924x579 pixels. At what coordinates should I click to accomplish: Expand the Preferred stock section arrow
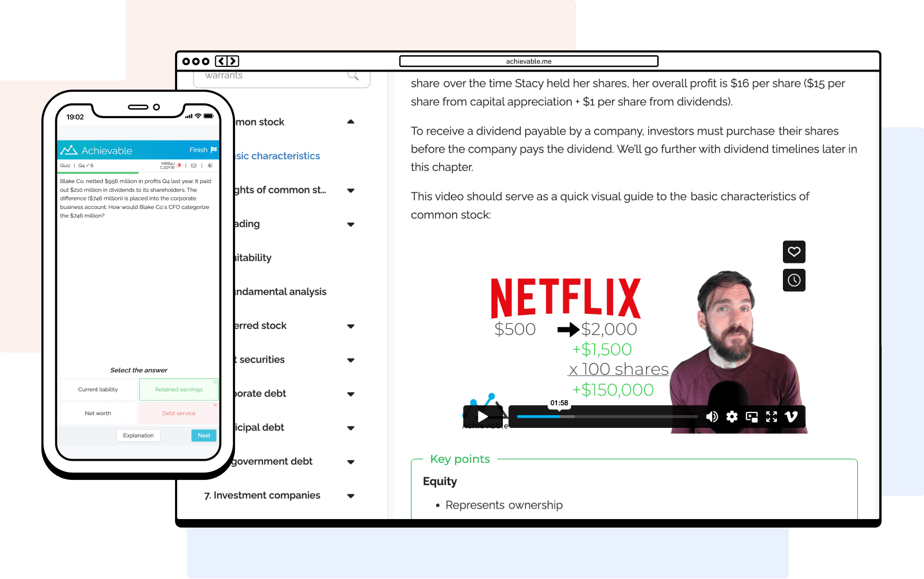[x=351, y=326]
